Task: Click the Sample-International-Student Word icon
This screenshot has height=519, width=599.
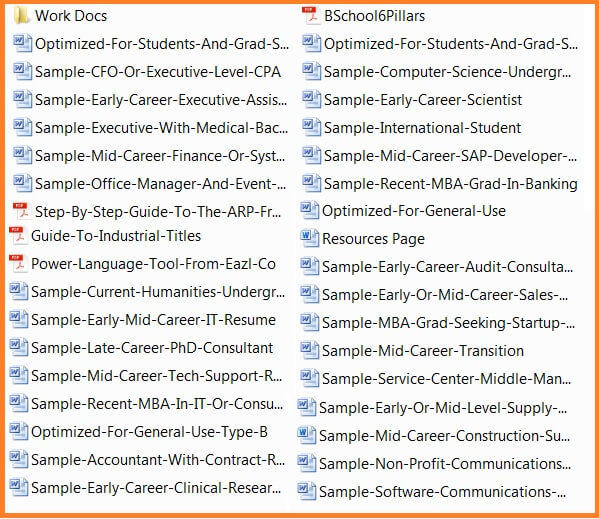Action: (311, 128)
